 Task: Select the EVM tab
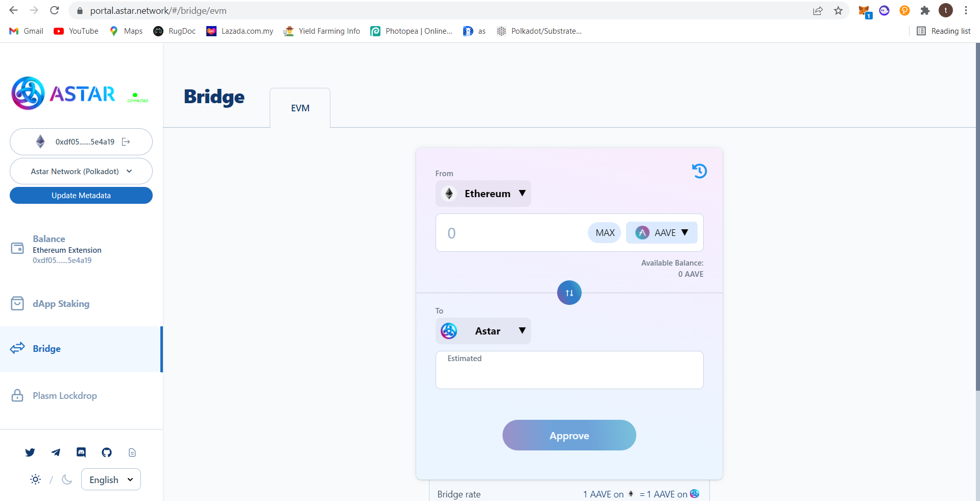(300, 108)
